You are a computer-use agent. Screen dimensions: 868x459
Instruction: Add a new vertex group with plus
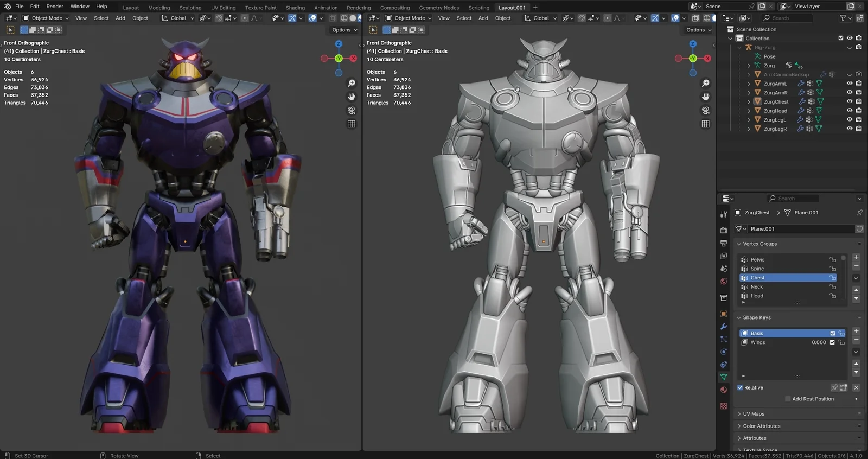tap(856, 257)
